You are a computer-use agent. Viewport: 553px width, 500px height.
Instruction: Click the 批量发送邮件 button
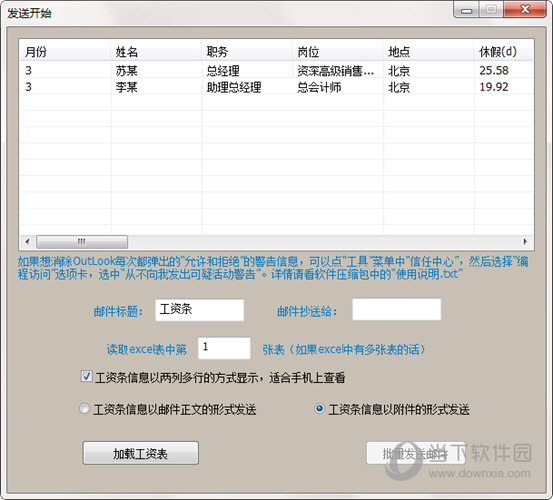pyautogui.click(x=415, y=453)
